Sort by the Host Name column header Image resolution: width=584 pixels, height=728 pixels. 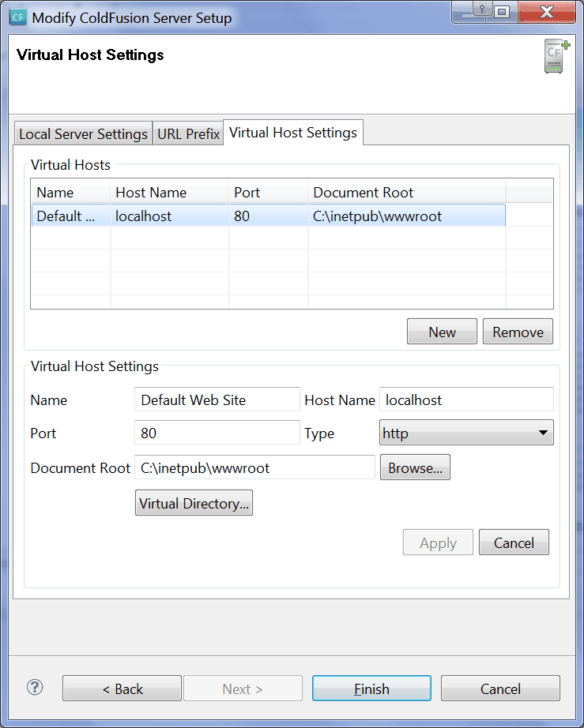[x=170, y=192]
